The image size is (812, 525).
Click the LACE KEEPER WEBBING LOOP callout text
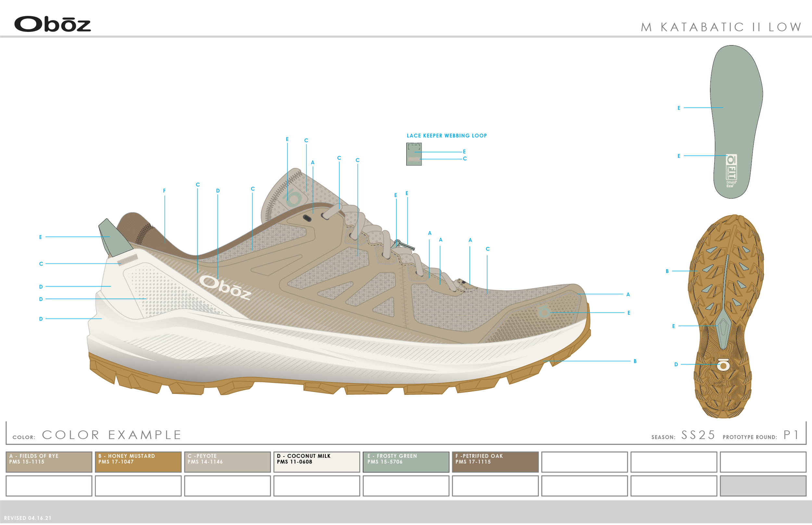(447, 135)
